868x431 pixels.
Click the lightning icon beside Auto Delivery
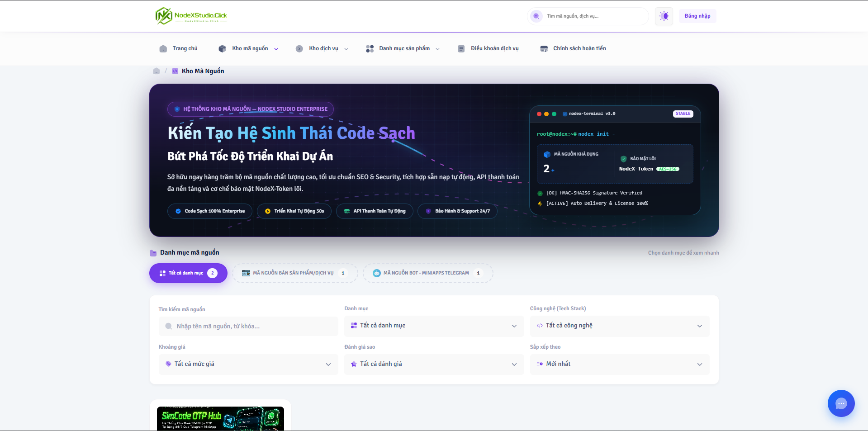pyautogui.click(x=540, y=204)
